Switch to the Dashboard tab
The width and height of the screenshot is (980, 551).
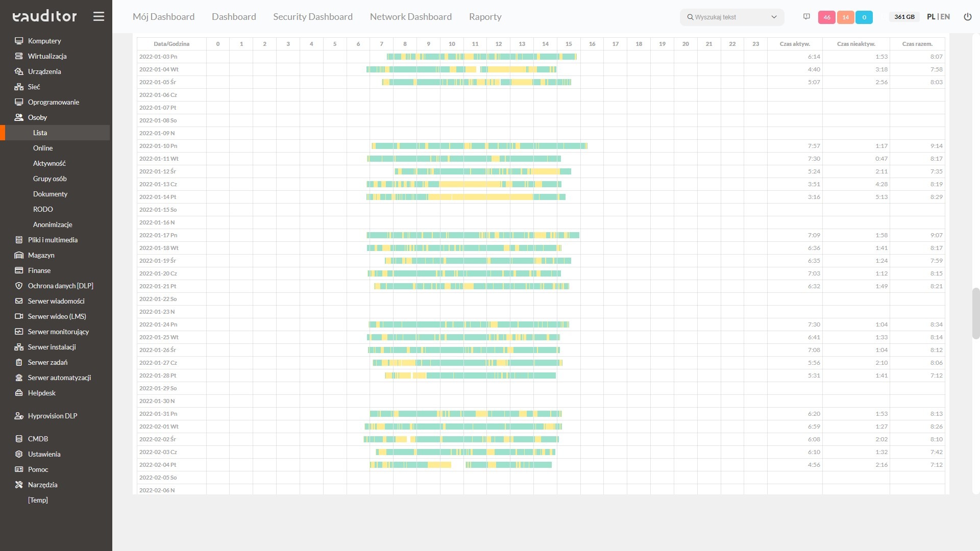point(234,17)
